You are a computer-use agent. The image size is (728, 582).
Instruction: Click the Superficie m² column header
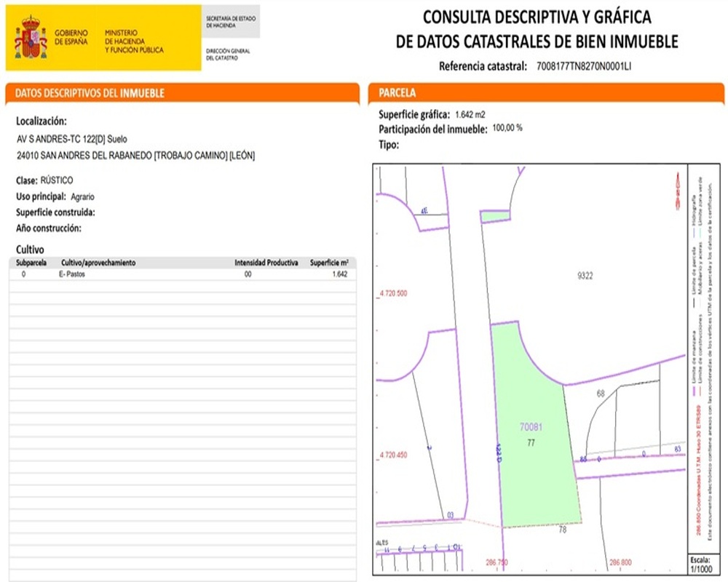329,263
